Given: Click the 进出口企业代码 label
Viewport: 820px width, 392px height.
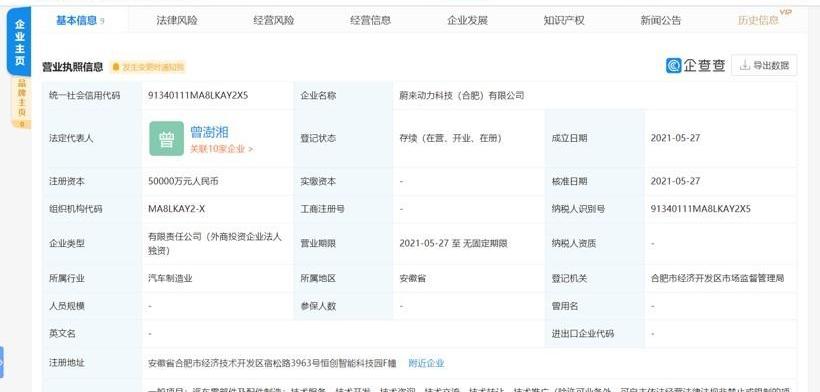Looking at the screenshot, I should (583, 333).
